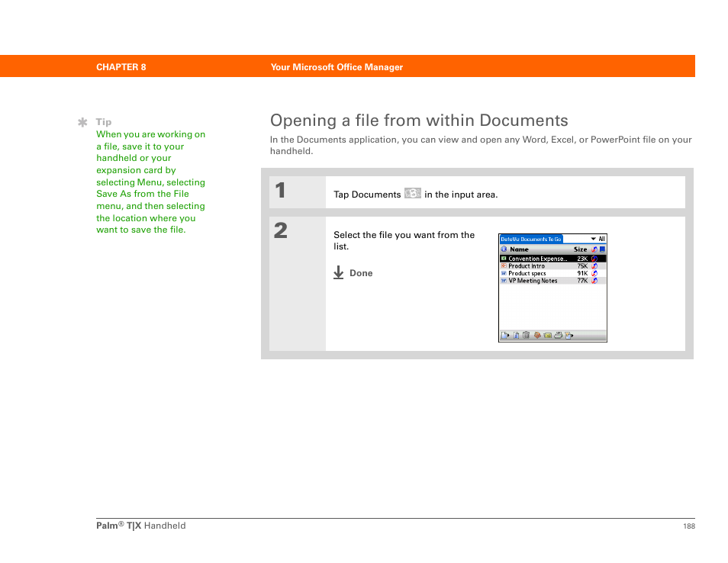Sort list by Size column header
Screen dimensions: 728x563
[581, 249]
